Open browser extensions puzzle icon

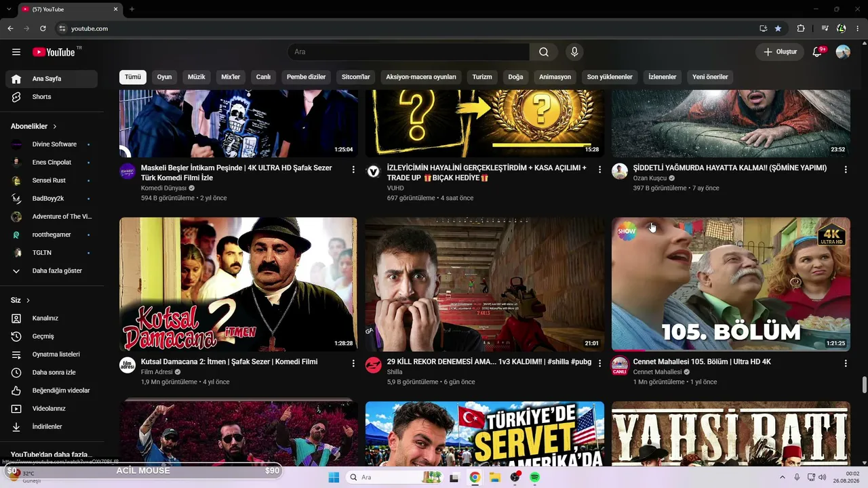click(801, 28)
